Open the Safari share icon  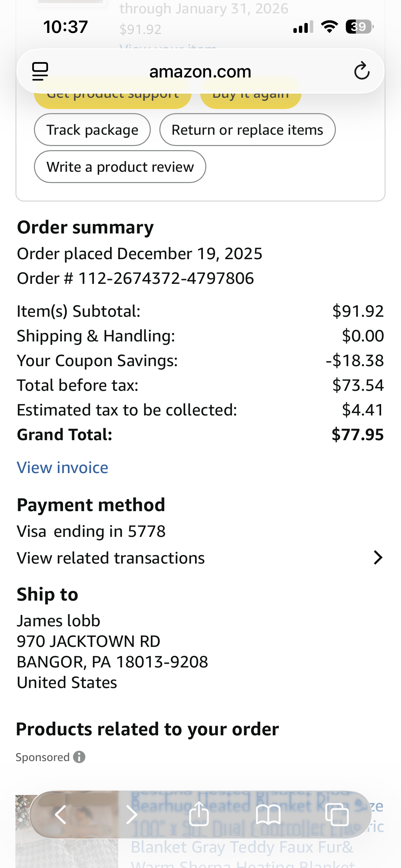tap(199, 814)
